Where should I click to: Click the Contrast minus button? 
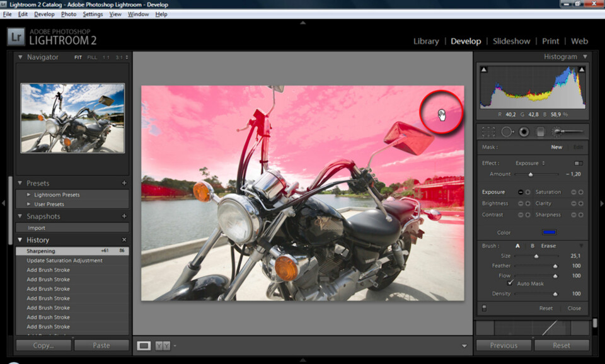[521, 215]
